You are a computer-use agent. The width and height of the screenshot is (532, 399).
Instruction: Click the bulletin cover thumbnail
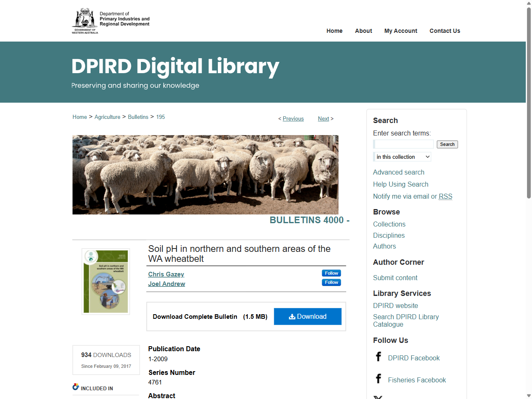[105, 281]
